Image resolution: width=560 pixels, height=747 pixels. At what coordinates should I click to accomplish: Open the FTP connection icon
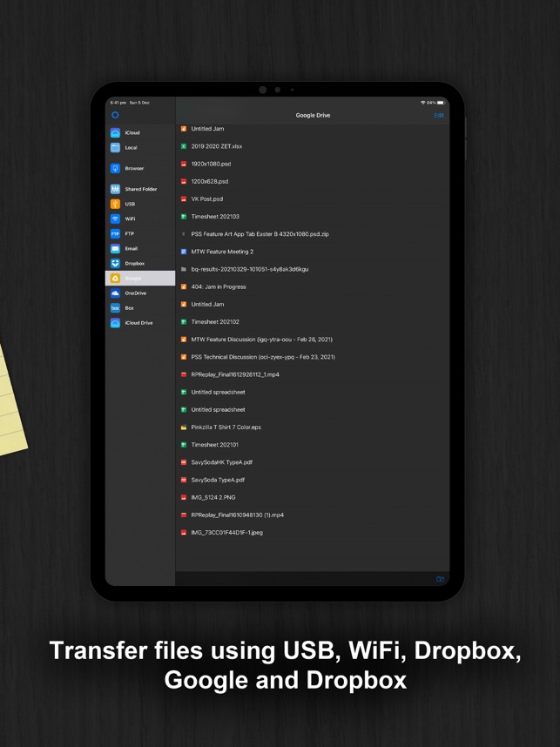click(115, 233)
